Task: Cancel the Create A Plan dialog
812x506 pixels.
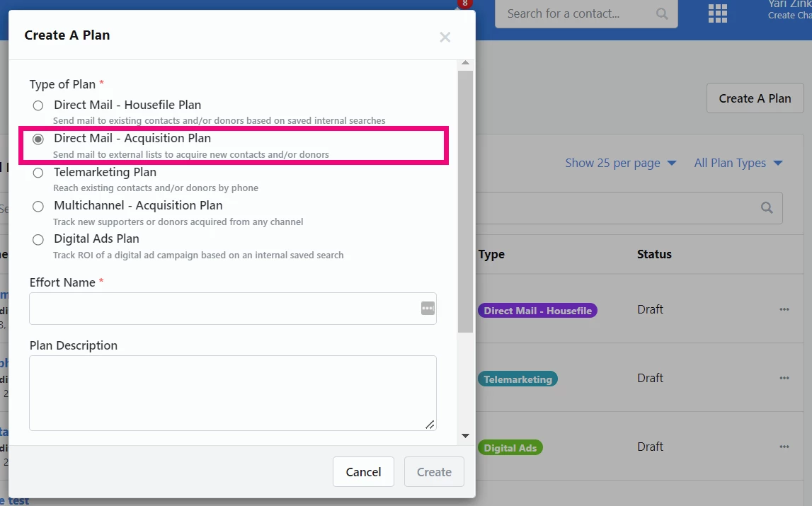Action: tap(363, 471)
